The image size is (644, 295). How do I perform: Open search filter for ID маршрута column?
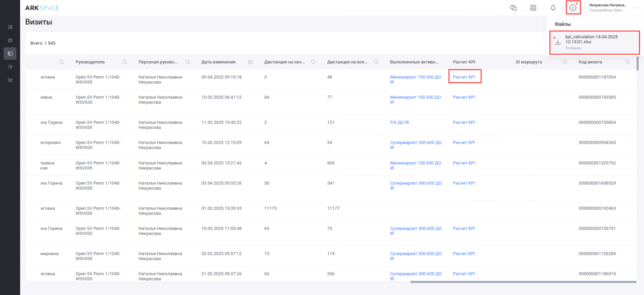click(565, 62)
